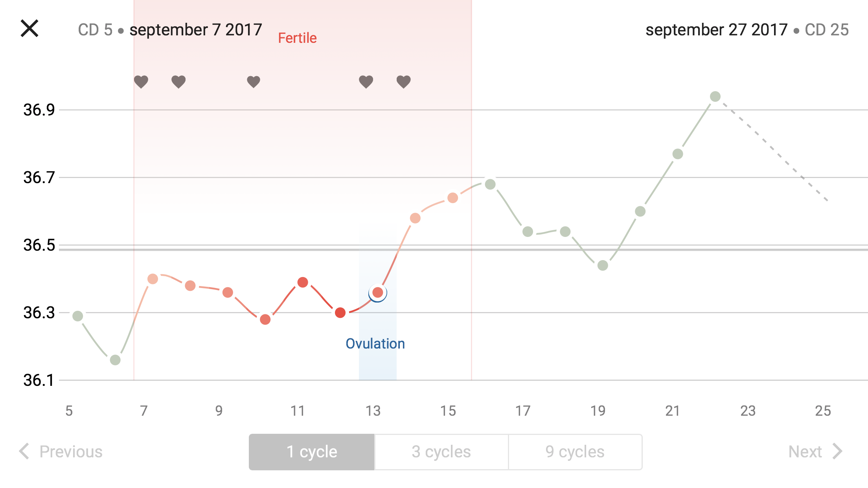The height and width of the screenshot is (488, 868).
Task: Click the Previous text button
Action: point(71,452)
